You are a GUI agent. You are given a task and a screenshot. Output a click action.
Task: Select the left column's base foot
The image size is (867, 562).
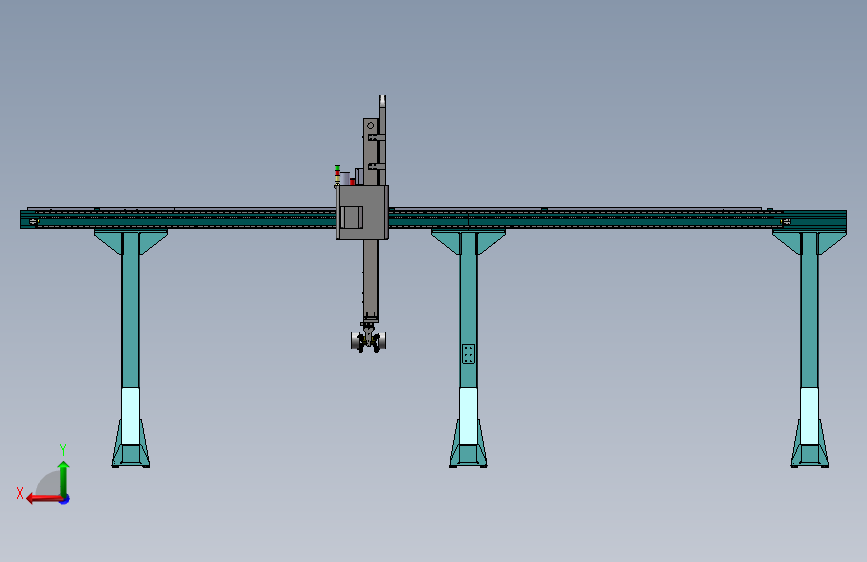[x=130, y=444]
